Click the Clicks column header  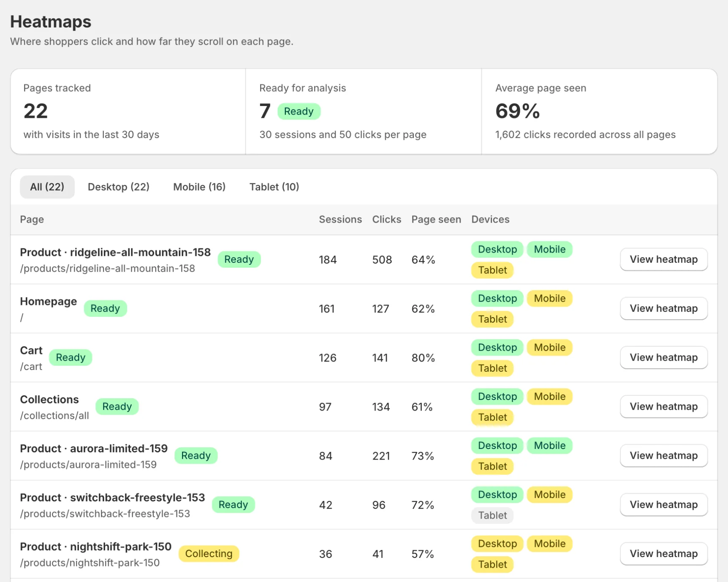(x=386, y=219)
